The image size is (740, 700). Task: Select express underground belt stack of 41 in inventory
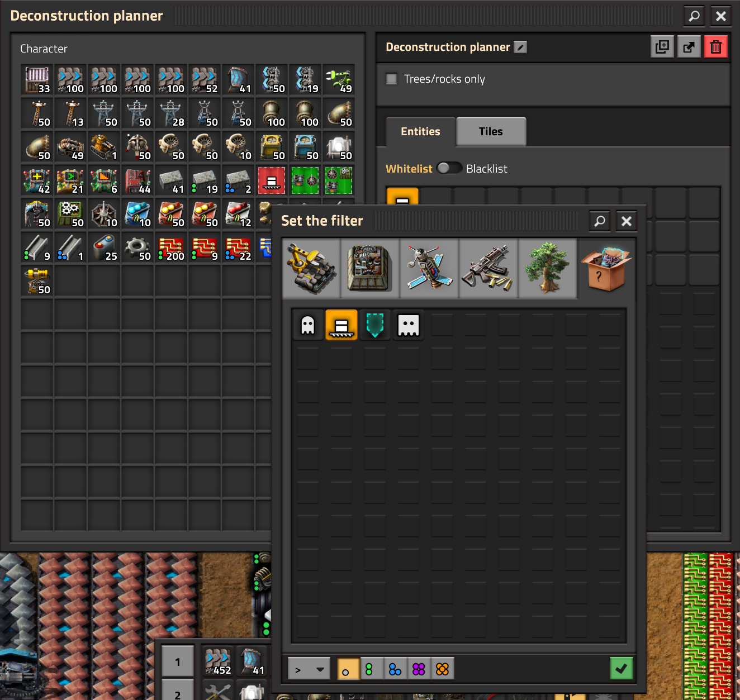pyautogui.click(x=239, y=80)
